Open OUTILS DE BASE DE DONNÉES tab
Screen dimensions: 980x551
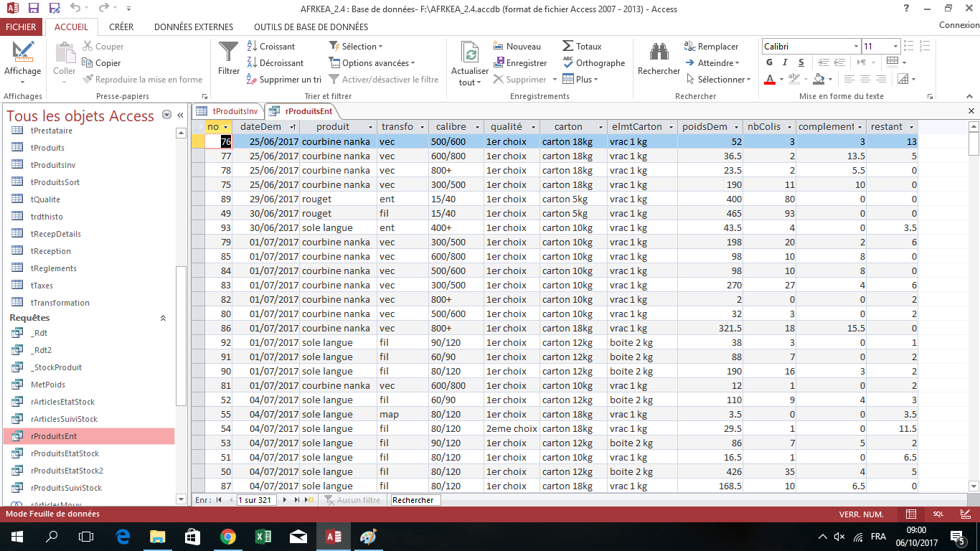coord(311,27)
